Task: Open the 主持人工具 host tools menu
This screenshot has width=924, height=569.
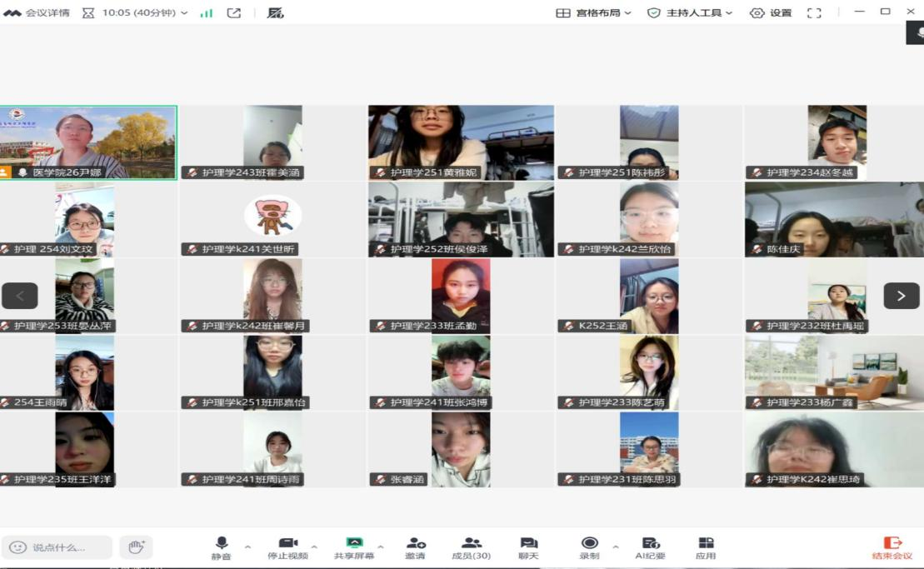Action: tap(690, 13)
